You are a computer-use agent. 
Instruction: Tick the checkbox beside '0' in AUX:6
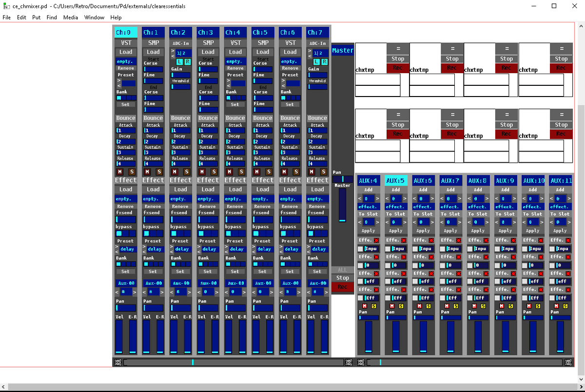pos(415,265)
